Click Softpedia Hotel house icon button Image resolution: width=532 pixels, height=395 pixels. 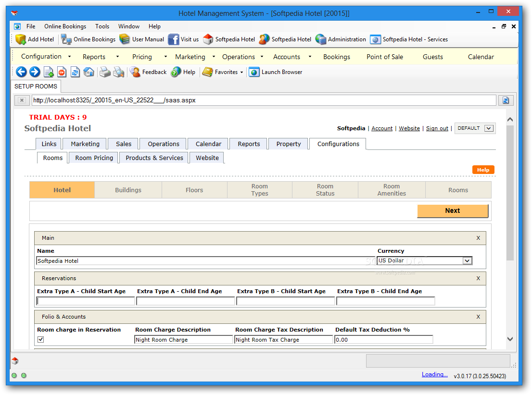click(x=208, y=39)
